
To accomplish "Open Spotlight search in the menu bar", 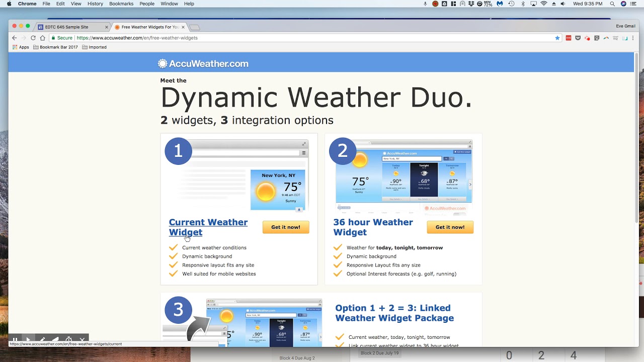I will pos(612,4).
